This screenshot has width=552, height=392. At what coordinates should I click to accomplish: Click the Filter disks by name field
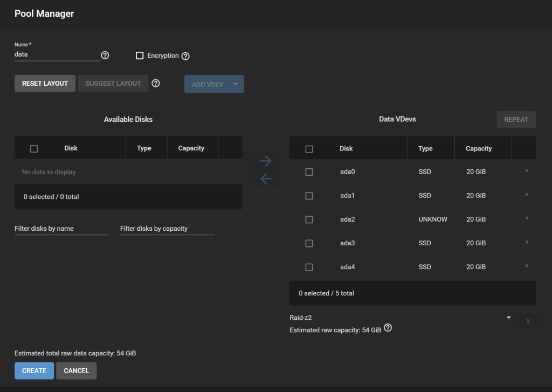(61, 229)
